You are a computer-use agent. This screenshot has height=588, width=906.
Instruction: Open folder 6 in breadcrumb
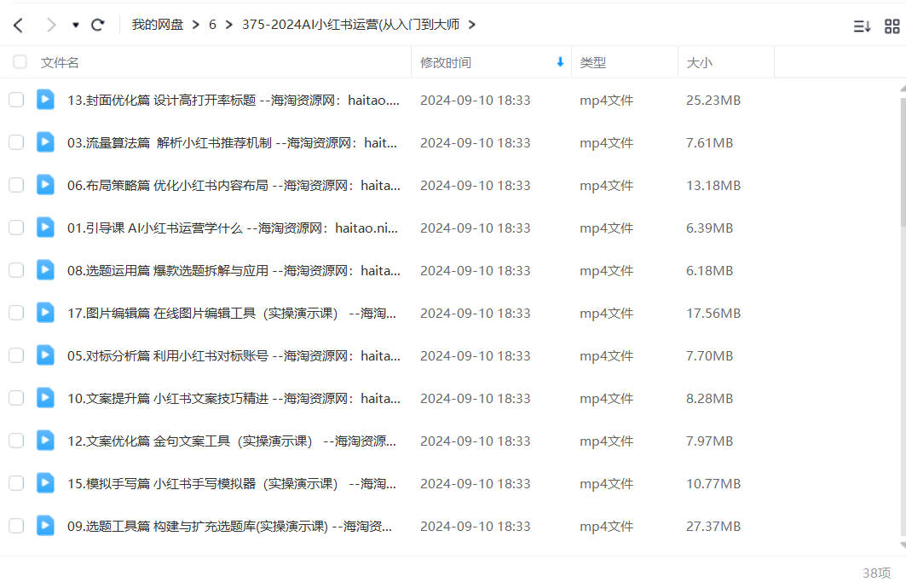[x=212, y=24]
